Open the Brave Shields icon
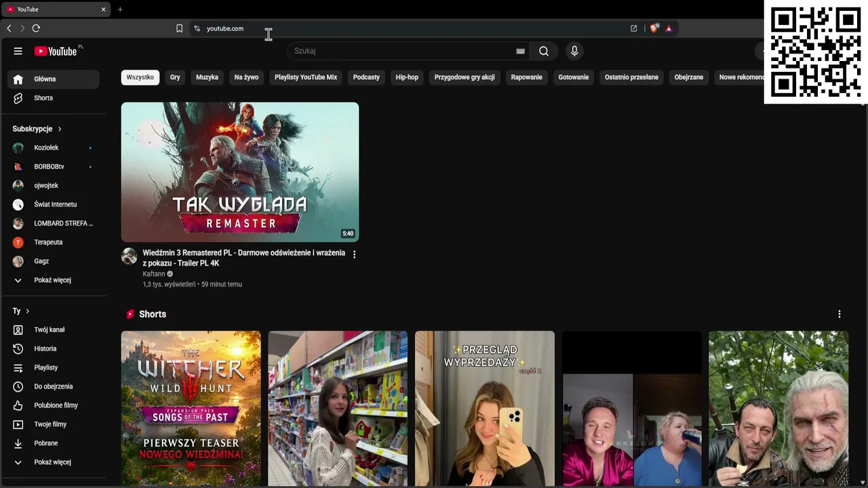The width and height of the screenshot is (868, 488). pos(654,28)
